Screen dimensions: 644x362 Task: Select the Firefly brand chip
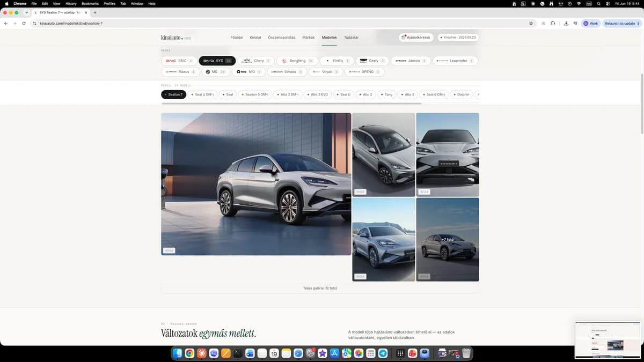(x=337, y=61)
